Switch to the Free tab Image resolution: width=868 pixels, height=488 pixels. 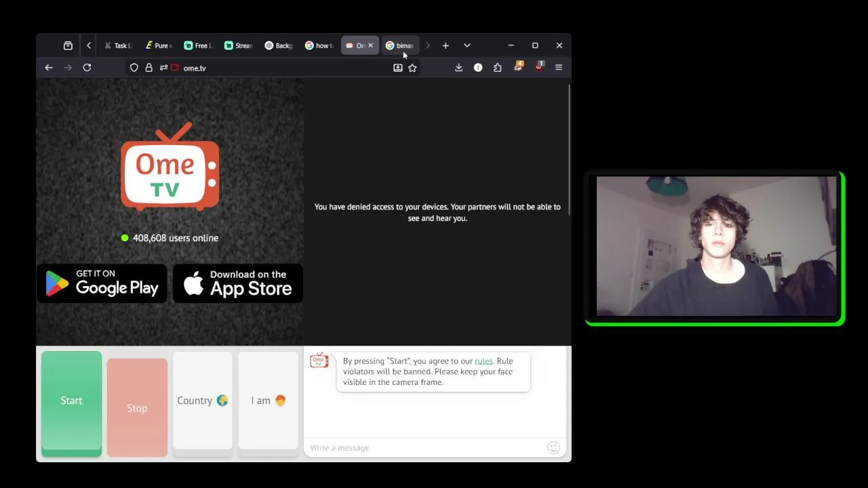pyautogui.click(x=198, y=45)
